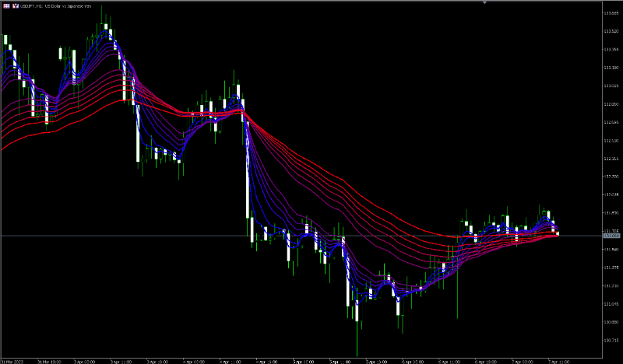Click the 31 Mar 2023 time label
This screenshot has height=364, width=623.
click(x=12, y=362)
